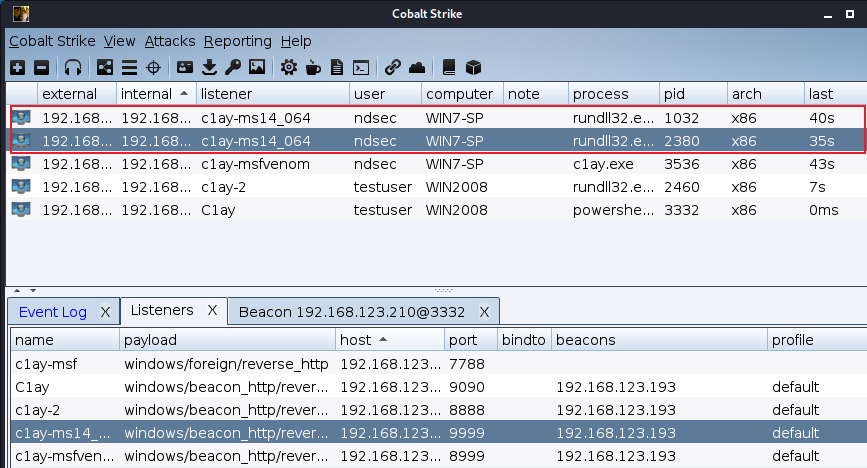Open About via the cube icon
Screen dimensions: 867x468
tap(473, 67)
